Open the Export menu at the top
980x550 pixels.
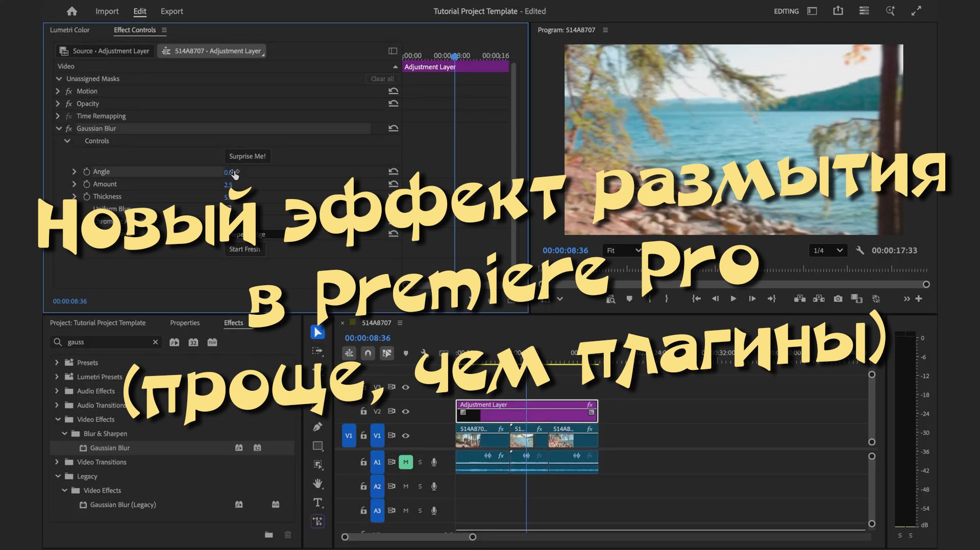(171, 11)
